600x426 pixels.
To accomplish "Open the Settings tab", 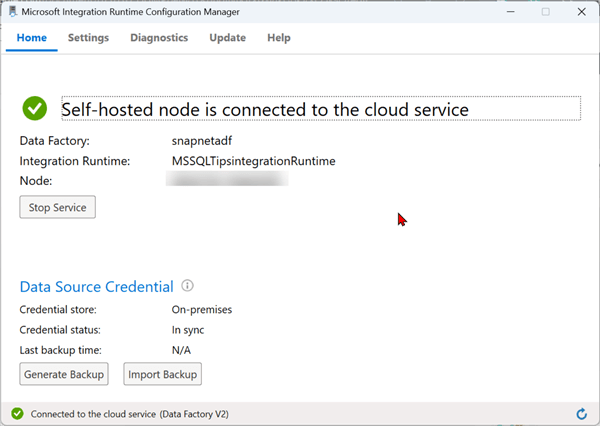I will [x=88, y=38].
